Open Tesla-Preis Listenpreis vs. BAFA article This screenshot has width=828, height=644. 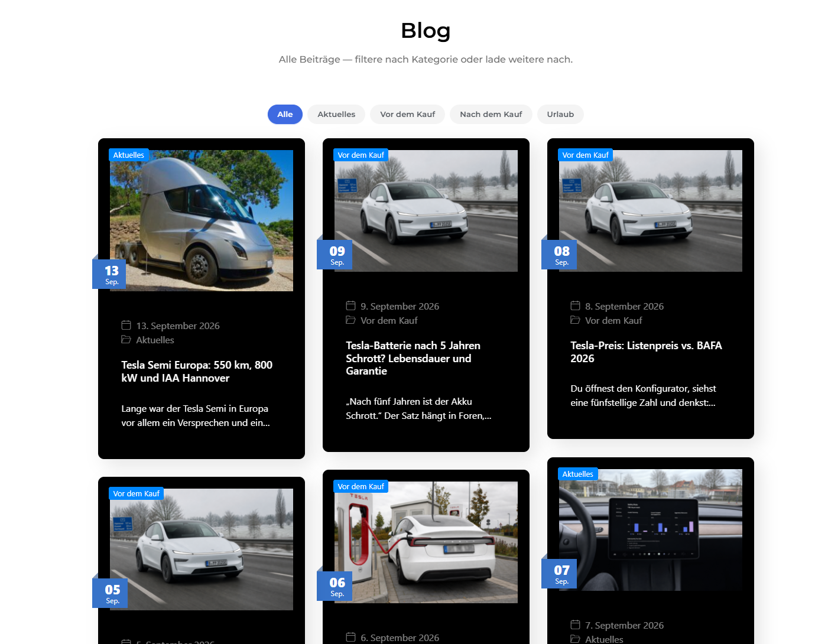pos(646,352)
